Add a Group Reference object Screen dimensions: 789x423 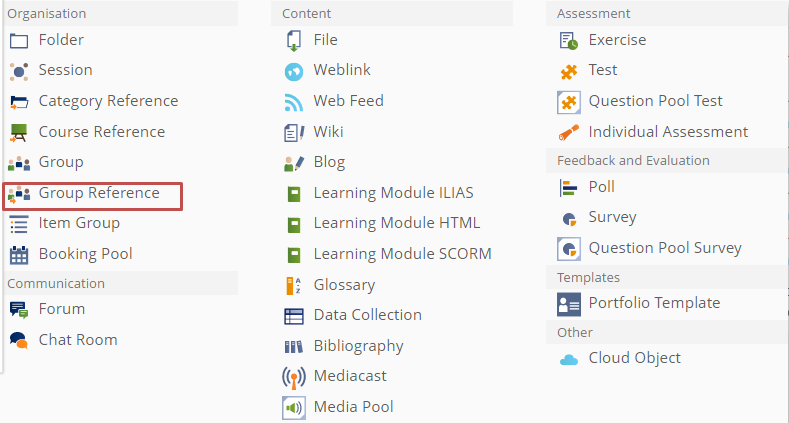coord(99,193)
